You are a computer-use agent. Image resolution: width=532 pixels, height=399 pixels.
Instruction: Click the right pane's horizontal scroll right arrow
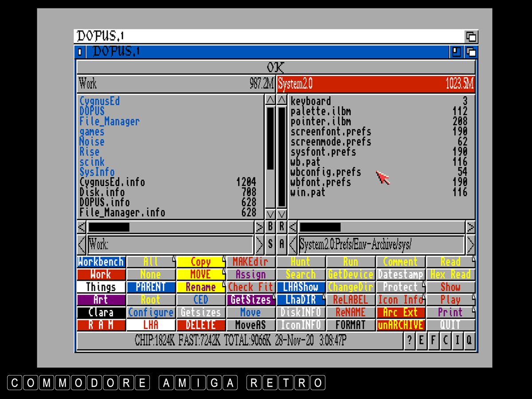coord(470,227)
